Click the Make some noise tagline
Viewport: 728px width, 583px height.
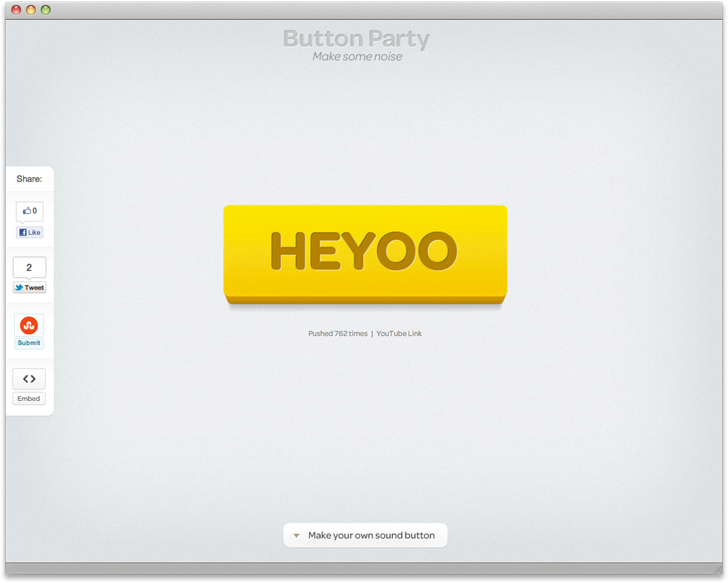click(357, 57)
